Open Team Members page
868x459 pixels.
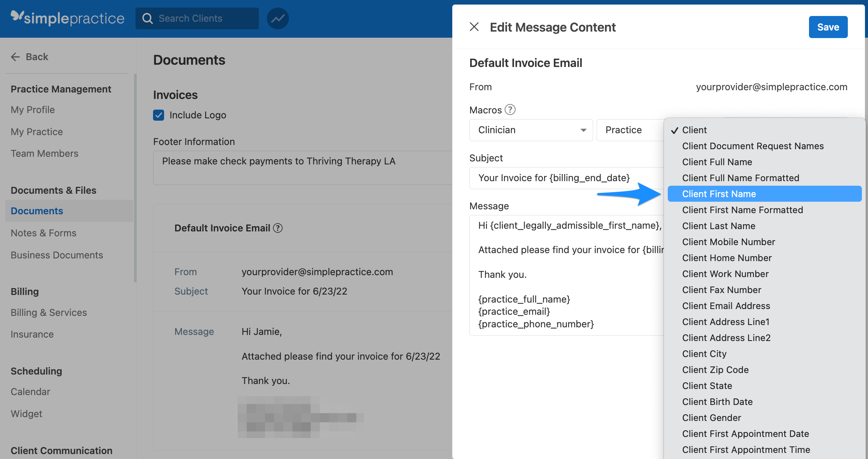coord(45,153)
